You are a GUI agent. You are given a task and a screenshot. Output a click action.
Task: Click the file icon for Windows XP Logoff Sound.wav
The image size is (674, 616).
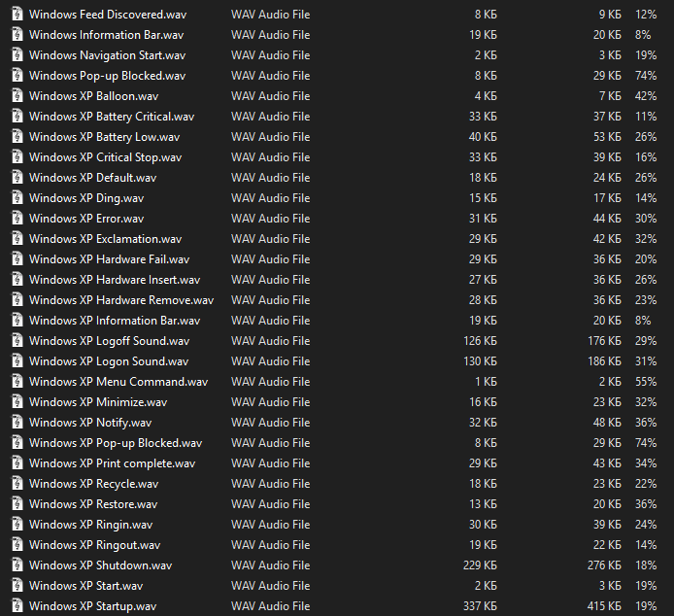pyautogui.click(x=17, y=341)
